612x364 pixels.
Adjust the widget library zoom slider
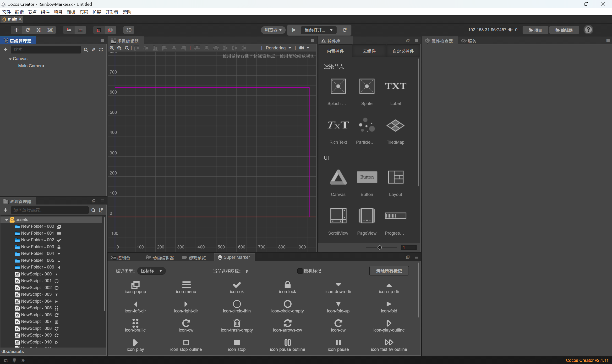(x=379, y=248)
